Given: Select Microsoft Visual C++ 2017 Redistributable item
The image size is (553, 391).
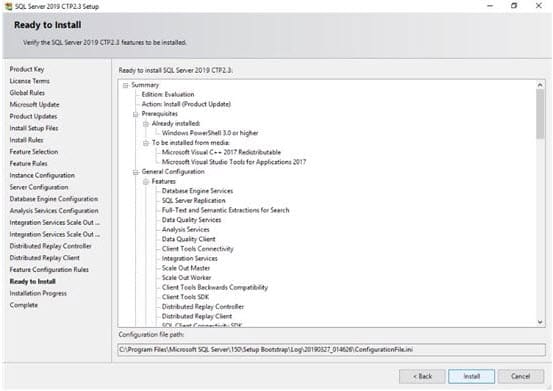Looking at the screenshot, I should [221, 152].
